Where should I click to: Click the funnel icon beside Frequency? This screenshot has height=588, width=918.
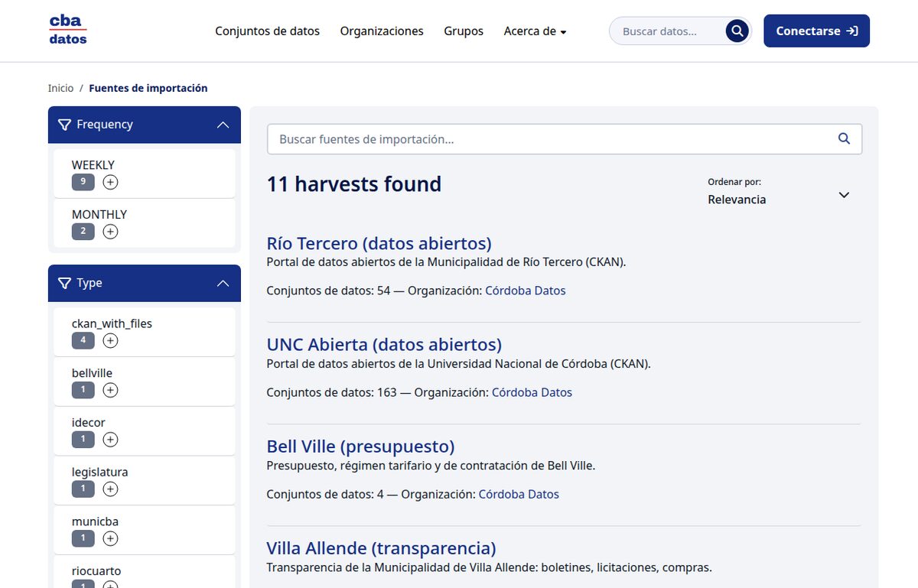coord(64,125)
